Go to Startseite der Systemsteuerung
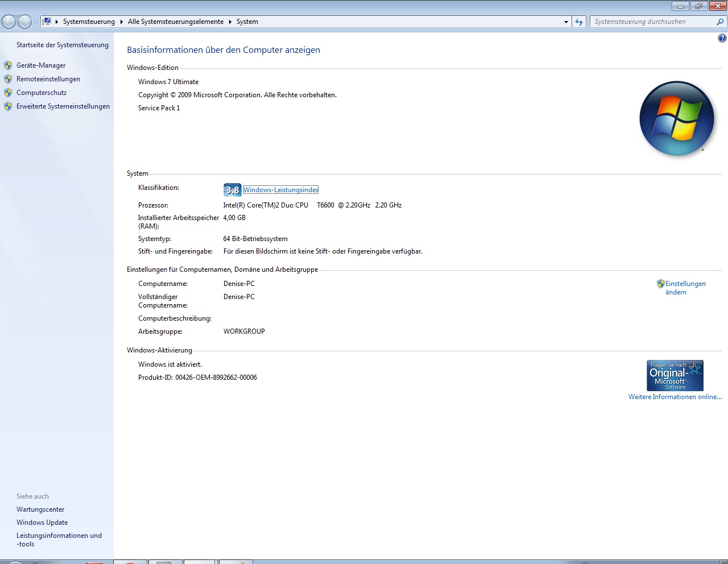Screen dimensions: 728x564 (63, 45)
